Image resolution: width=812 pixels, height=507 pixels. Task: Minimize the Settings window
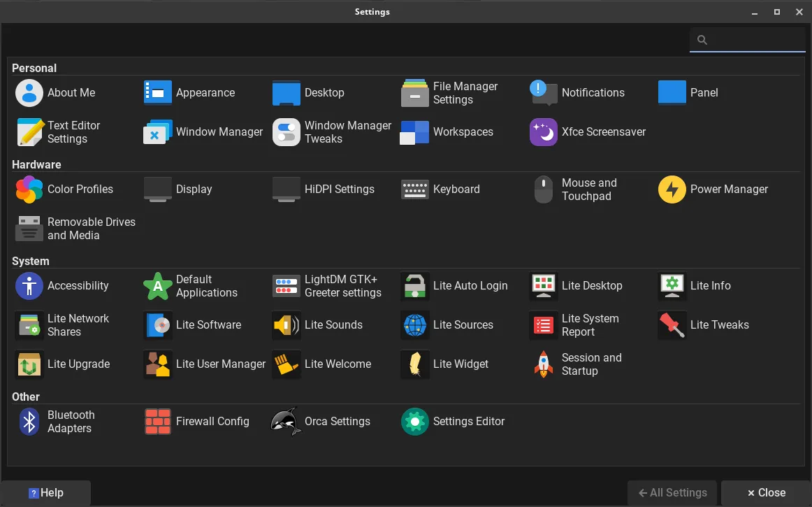pos(755,12)
